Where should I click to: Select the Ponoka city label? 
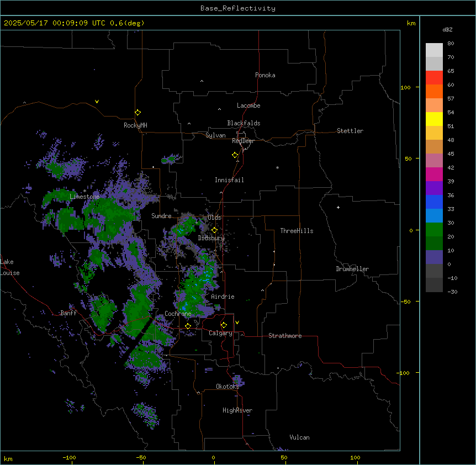coord(265,75)
